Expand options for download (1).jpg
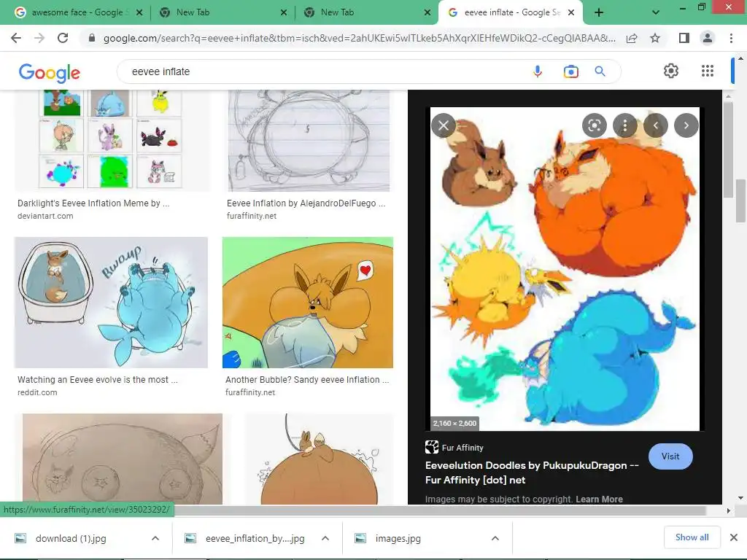Screen dimensions: 747x560 coord(155,538)
